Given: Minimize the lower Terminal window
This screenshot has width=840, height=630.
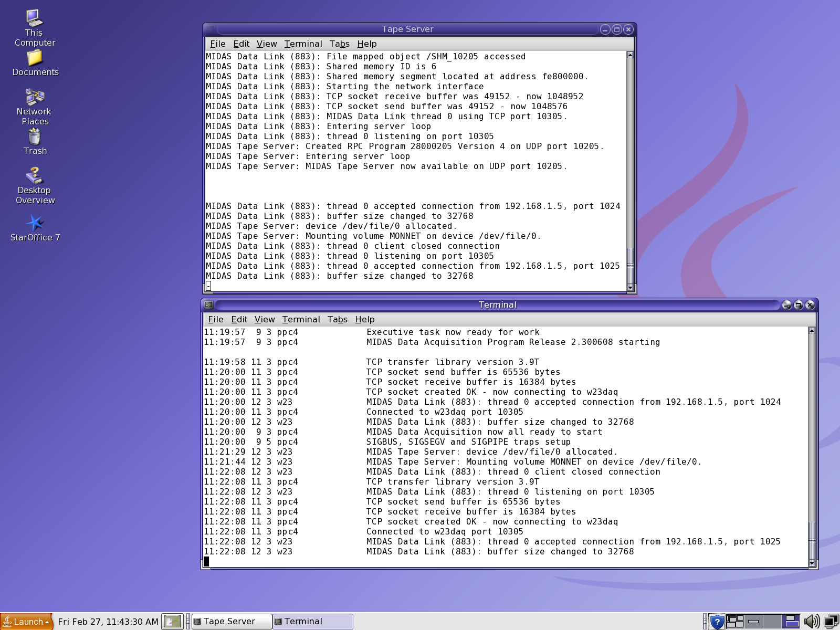Looking at the screenshot, I should [x=786, y=305].
